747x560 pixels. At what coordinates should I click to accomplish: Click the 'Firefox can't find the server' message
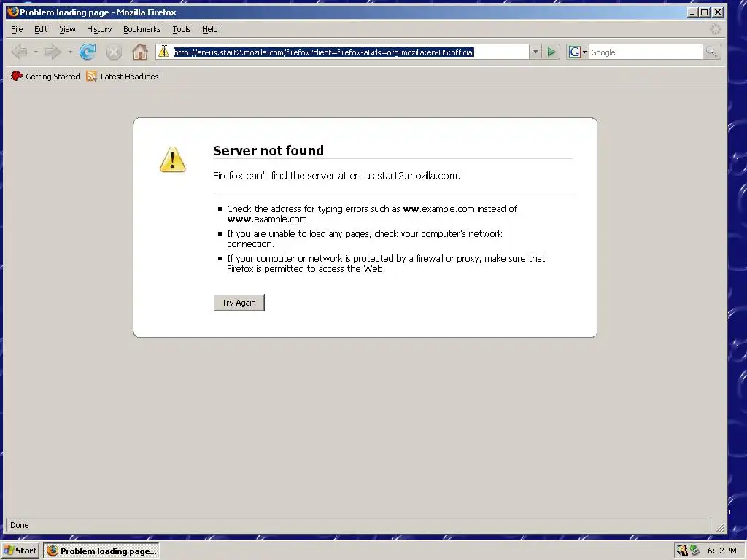point(336,176)
